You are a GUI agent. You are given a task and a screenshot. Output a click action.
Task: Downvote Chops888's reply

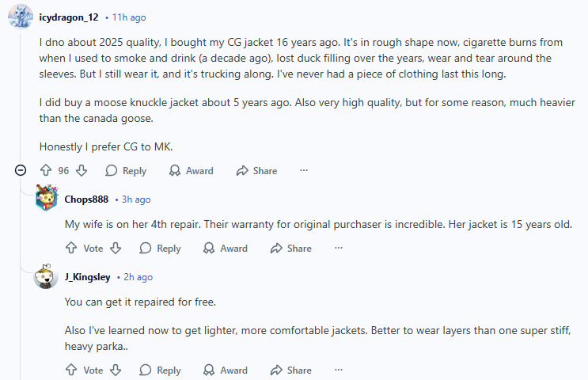pos(116,248)
